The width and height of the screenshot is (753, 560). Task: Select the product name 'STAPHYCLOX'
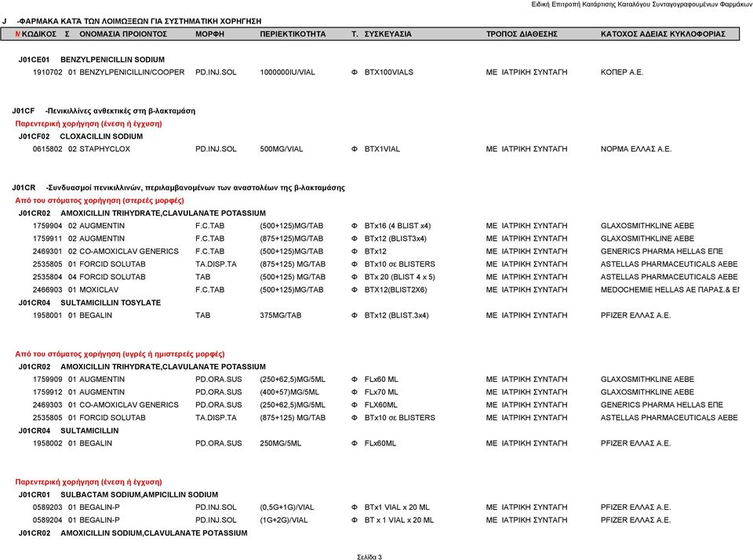click(x=104, y=149)
